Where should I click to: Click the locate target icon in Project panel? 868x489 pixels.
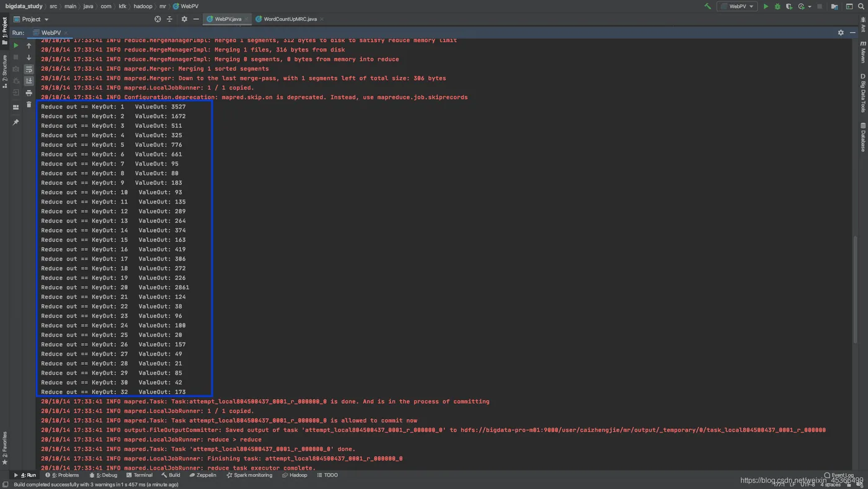pos(157,19)
